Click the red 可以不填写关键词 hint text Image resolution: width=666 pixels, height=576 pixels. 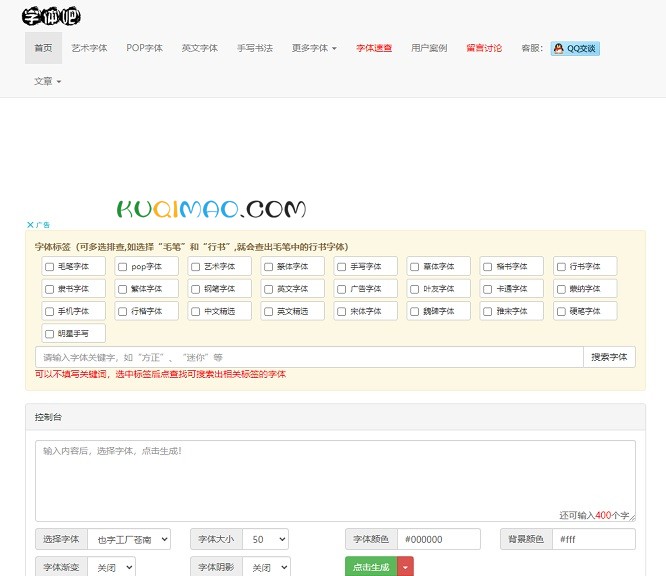[x=160, y=374]
